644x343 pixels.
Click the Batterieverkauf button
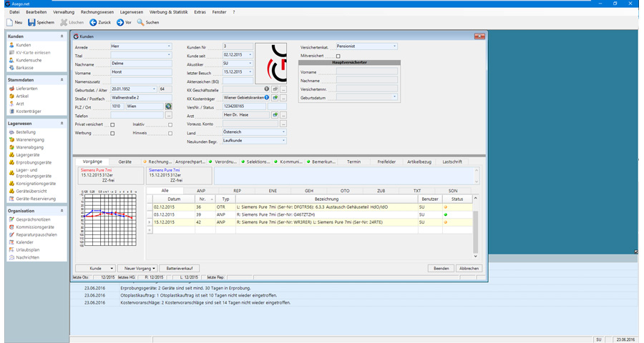[180, 269]
